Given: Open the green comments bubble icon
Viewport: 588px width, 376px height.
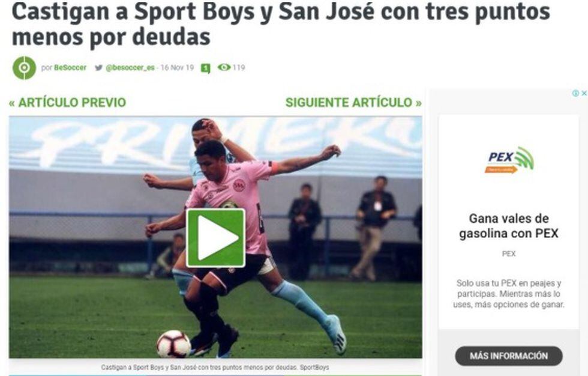Looking at the screenshot, I should [205, 68].
